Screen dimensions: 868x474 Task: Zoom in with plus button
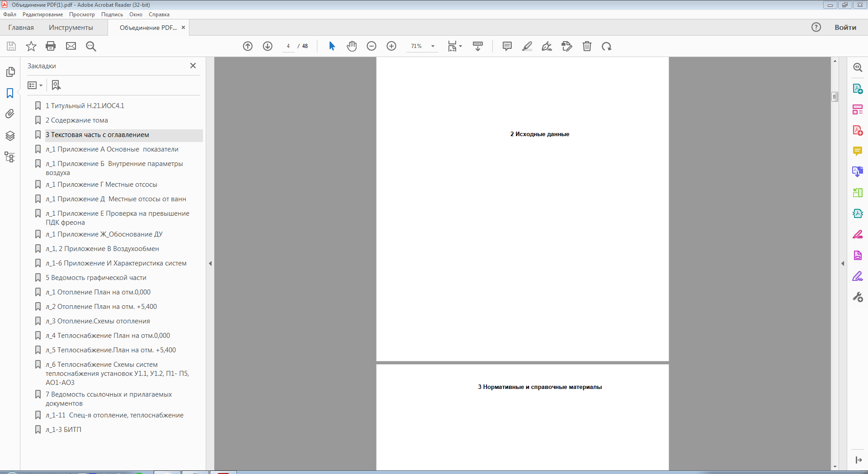pos(392,46)
